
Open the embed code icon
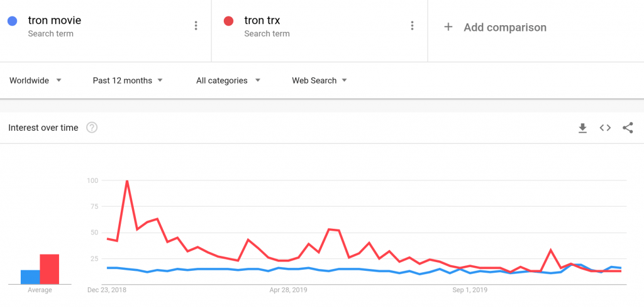[605, 128]
